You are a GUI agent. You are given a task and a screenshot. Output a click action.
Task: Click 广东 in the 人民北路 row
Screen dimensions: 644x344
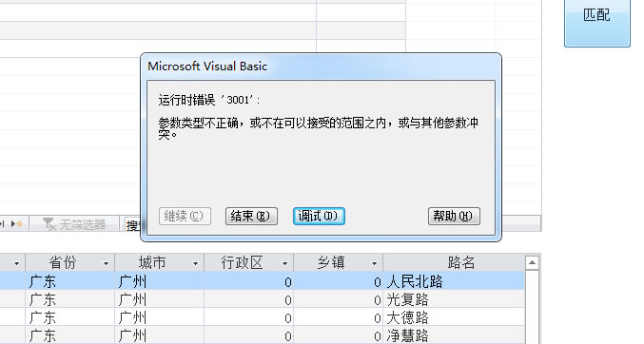click(70, 281)
